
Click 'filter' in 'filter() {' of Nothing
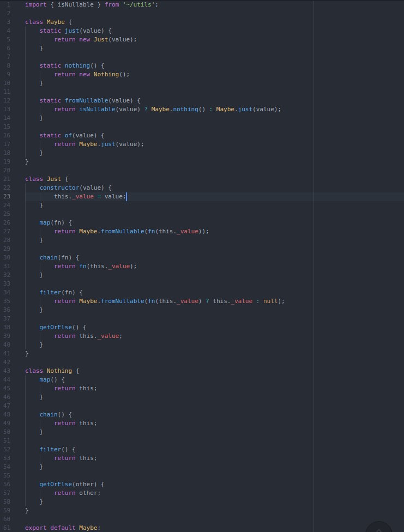tap(50, 450)
